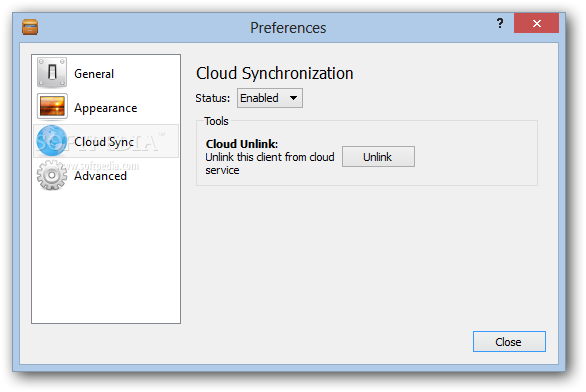The image size is (586, 392).
Task: Switch to the Appearance section
Action: pyautogui.click(x=106, y=108)
